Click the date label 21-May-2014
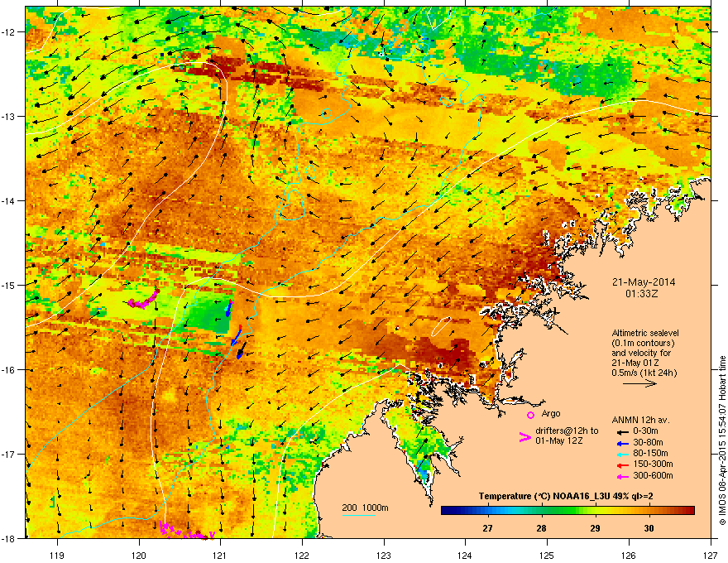The width and height of the screenshot is (728, 563). (644, 282)
